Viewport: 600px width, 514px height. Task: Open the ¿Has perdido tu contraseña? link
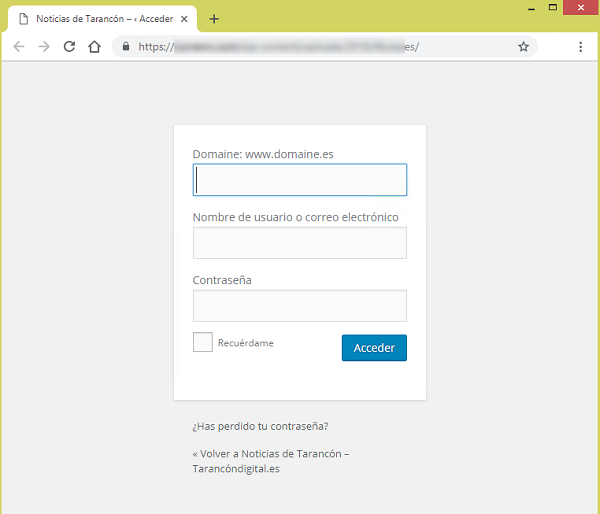point(260,426)
